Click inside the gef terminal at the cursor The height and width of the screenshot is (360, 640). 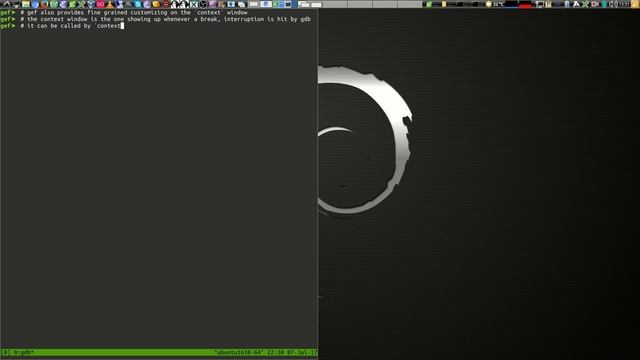point(122,26)
